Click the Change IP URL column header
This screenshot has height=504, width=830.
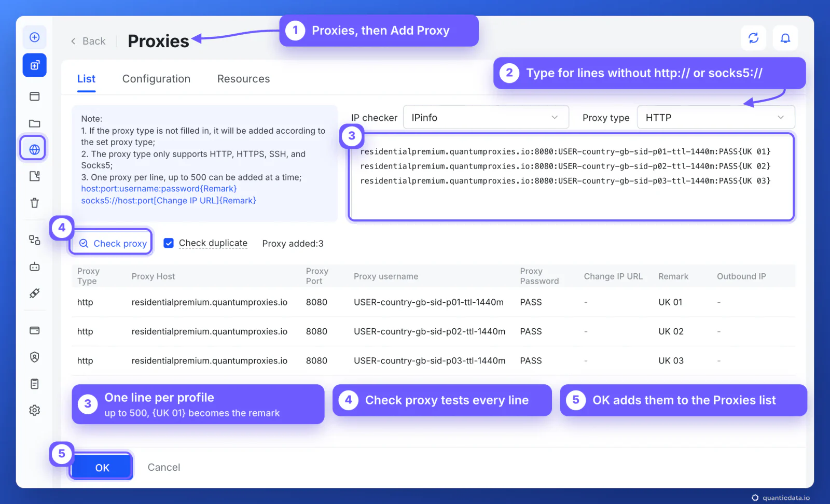coord(613,276)
